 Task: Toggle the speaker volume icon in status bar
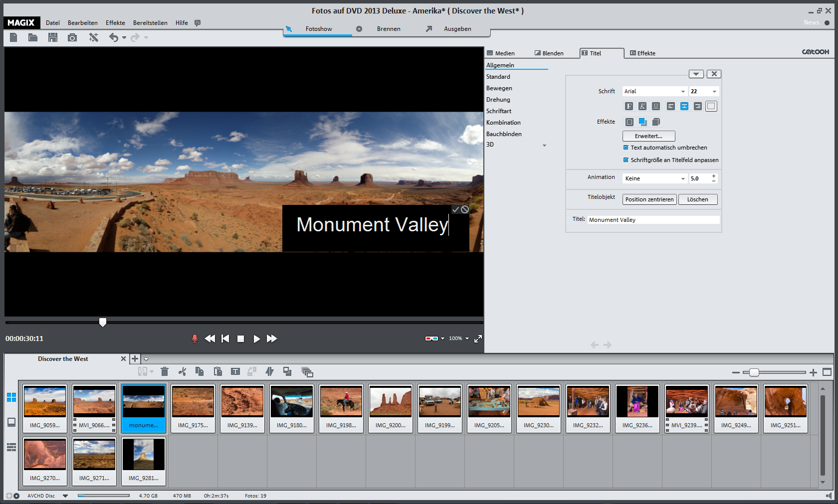pos(829,496)
